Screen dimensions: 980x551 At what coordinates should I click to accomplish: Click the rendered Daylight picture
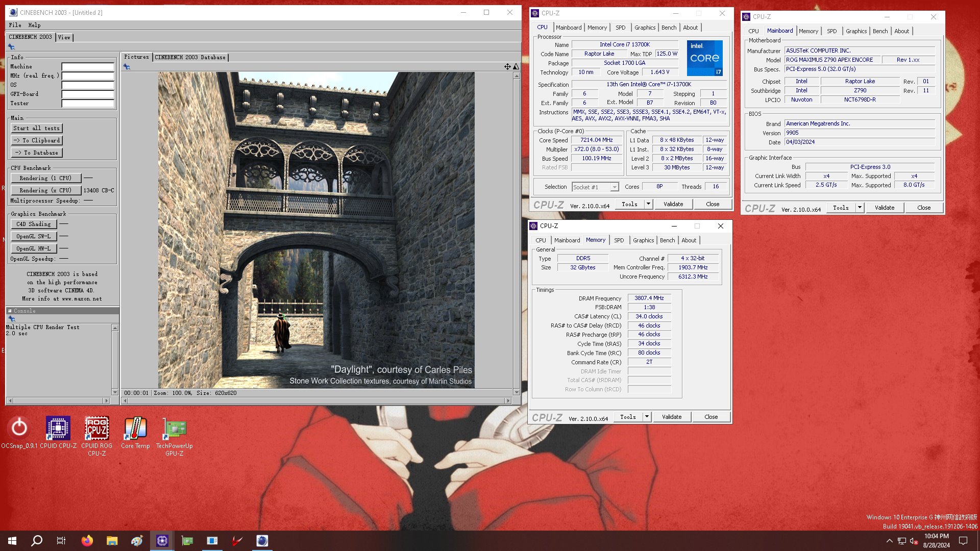point(316,230)
